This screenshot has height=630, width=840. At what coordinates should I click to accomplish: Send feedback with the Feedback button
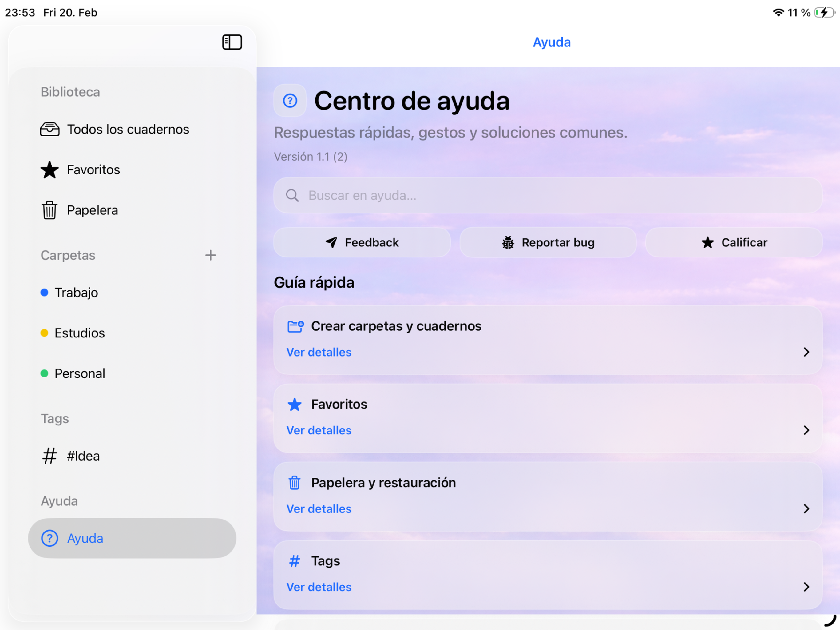pyautogui.click(x=362, y=242)
